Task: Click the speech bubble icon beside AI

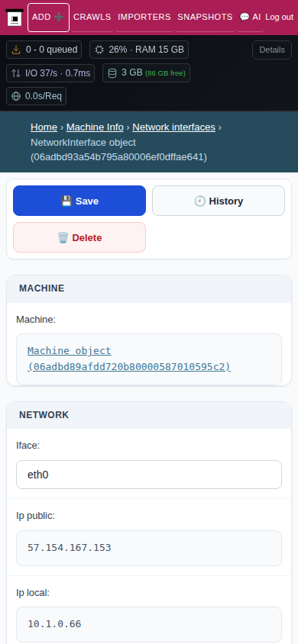Action: pos(245,18)
